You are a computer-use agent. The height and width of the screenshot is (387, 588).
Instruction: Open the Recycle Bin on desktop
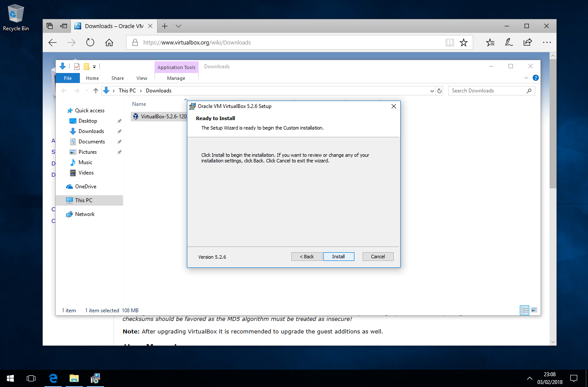(16, 18)
